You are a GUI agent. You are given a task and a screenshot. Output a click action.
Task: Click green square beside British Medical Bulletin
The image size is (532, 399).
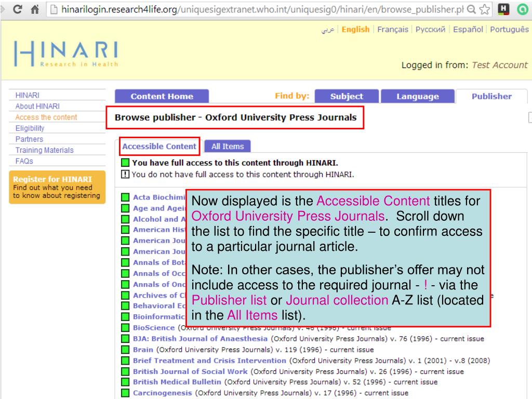(x=125, y=382)
